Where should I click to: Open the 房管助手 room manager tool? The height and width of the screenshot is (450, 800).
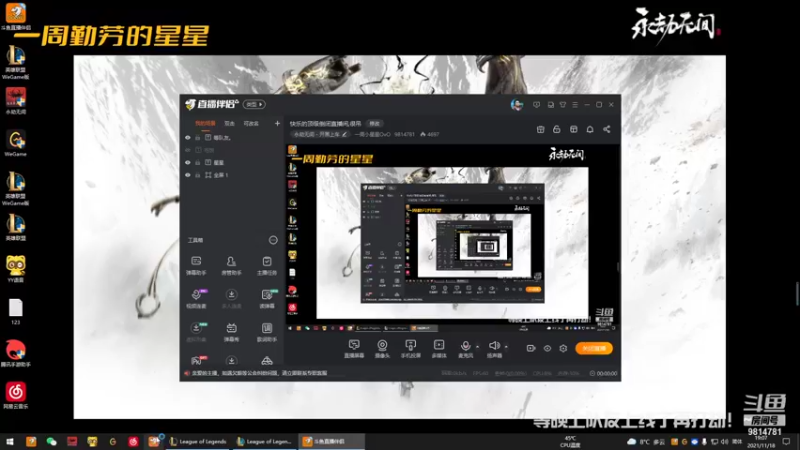coord(231,266)
